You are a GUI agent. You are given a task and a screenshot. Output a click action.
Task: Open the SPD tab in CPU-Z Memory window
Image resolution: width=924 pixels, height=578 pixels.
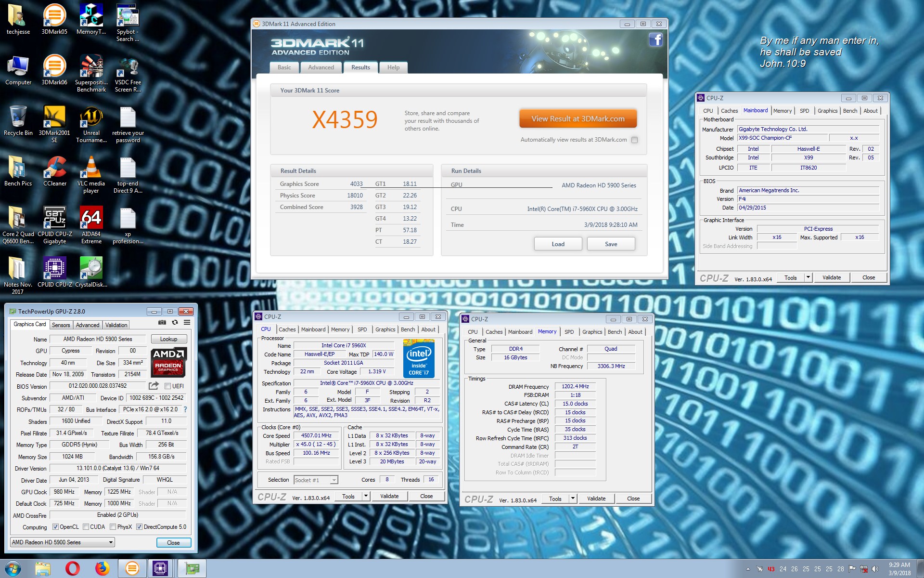pos(569,332)
